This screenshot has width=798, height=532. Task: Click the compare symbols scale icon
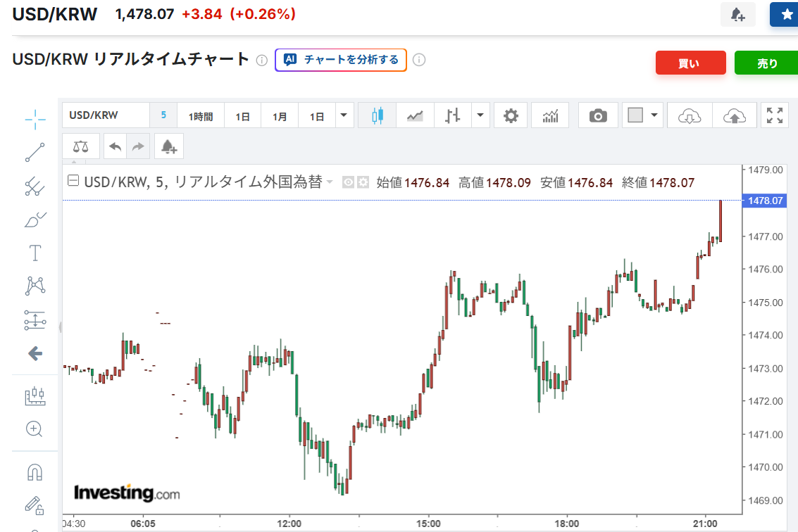[x=81, y=146]
